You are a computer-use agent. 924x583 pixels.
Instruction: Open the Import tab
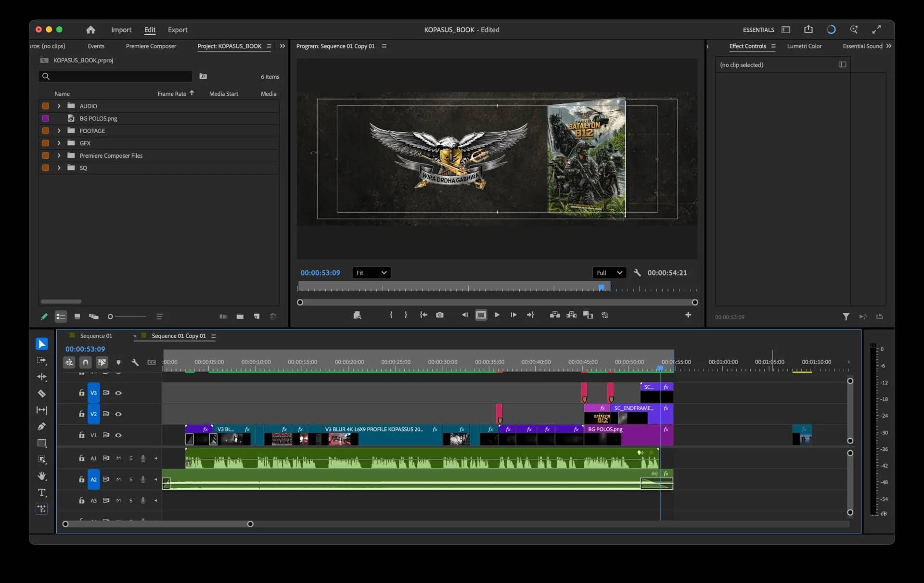(x=121, y=30)
